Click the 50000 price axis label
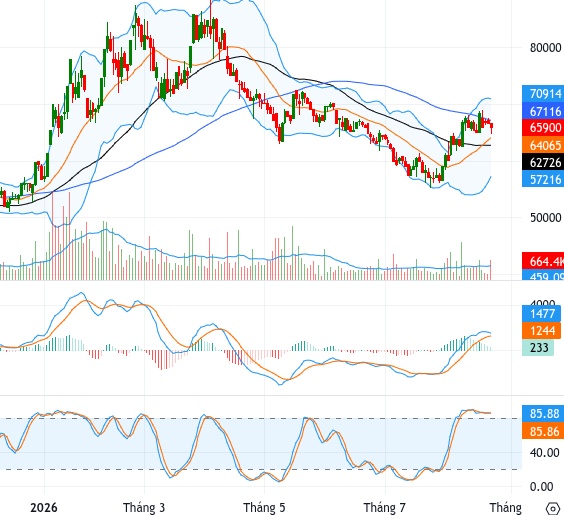The image size is (564, 515). (x=545, y=218)
